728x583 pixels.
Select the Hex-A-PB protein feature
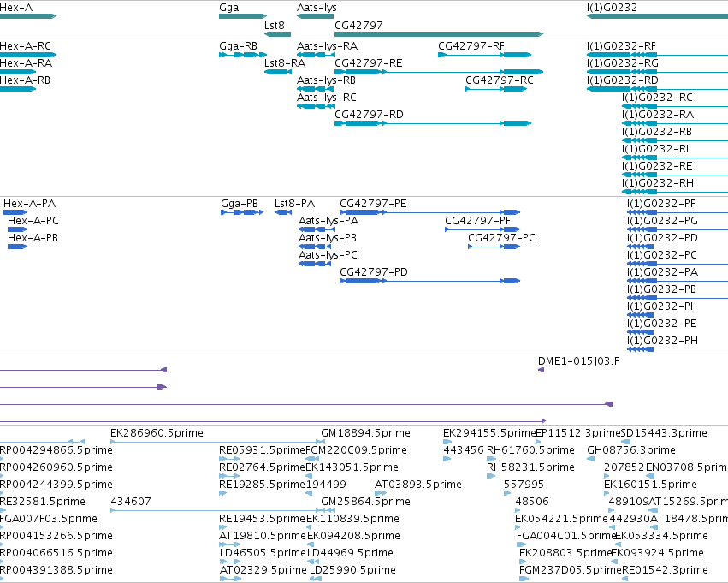[18, 247]
